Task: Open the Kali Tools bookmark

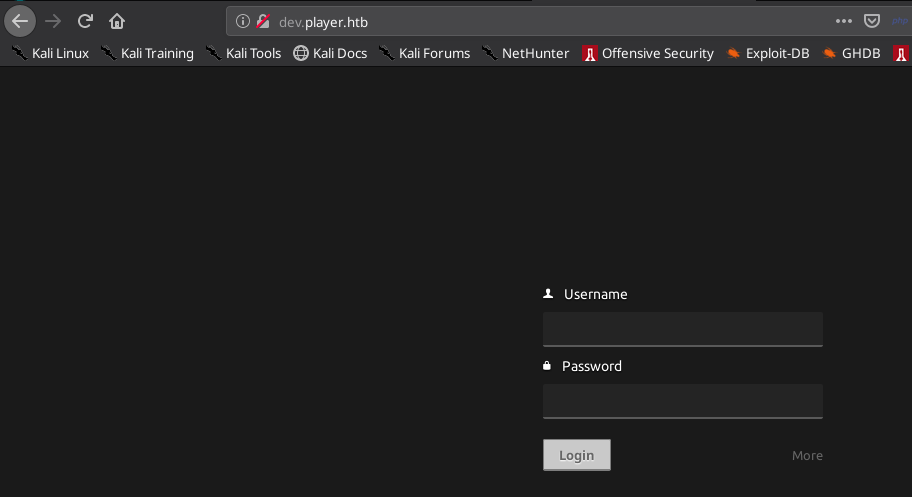Action: click(x=244, y=53)
